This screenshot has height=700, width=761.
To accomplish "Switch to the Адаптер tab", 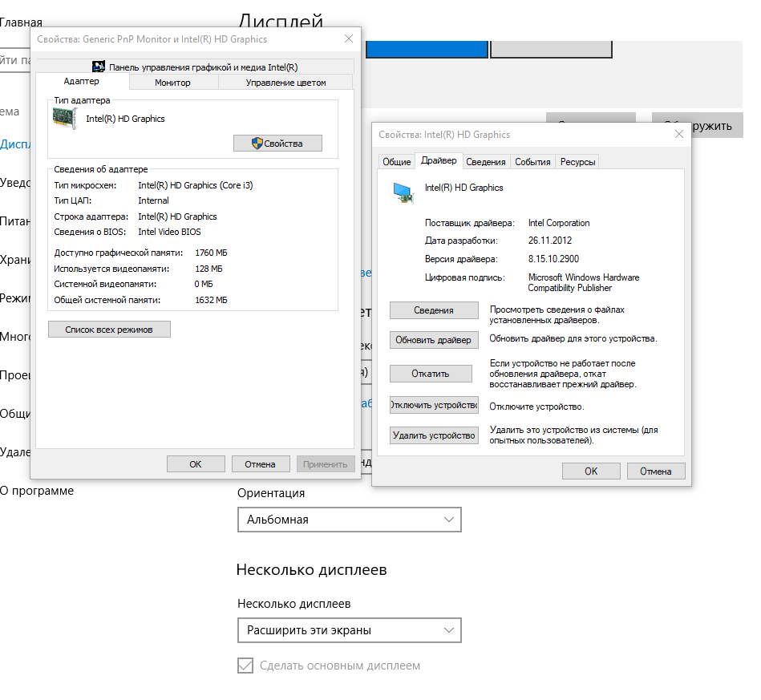I will pos(82,81).
